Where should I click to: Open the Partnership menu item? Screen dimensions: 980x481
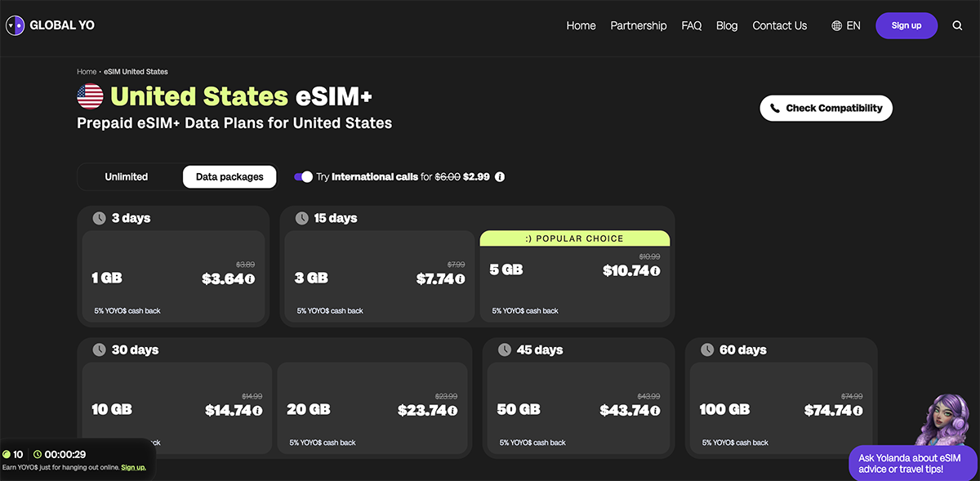[x=639, y=25]
